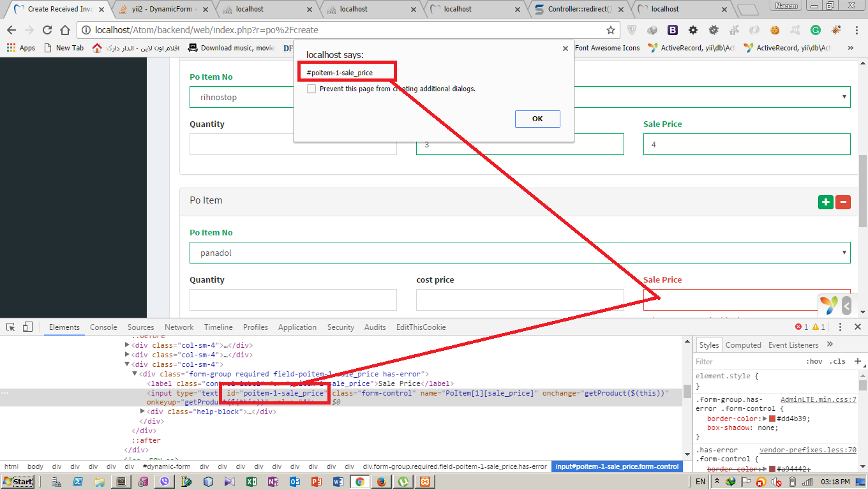Click the Quantity field under panadol
868x490 pixels.
[293, 300]
